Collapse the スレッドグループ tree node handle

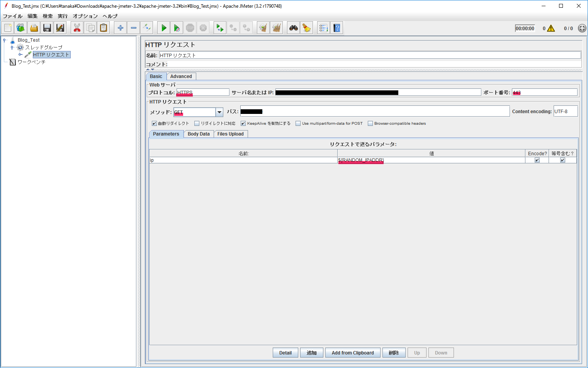[x=12, y=47]
